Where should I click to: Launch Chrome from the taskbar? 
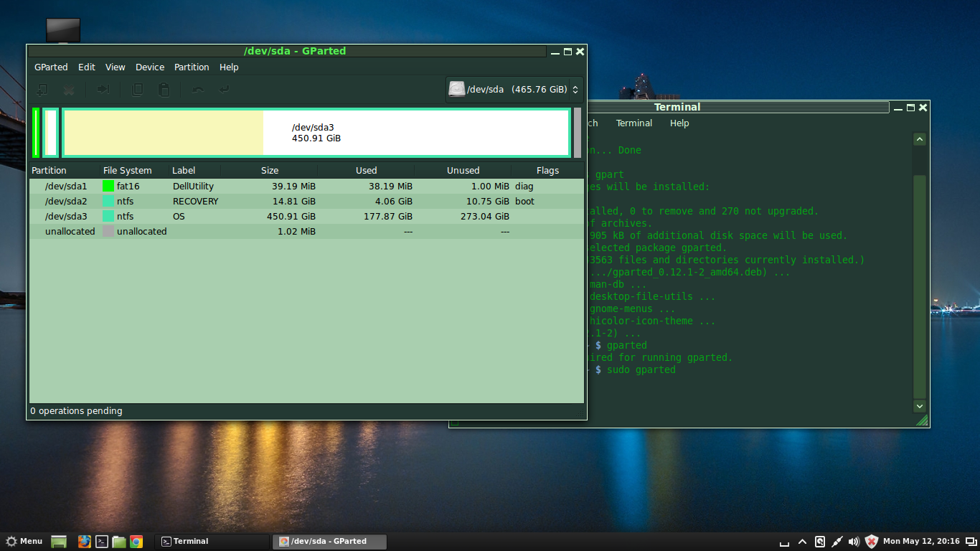coord(136,542)
